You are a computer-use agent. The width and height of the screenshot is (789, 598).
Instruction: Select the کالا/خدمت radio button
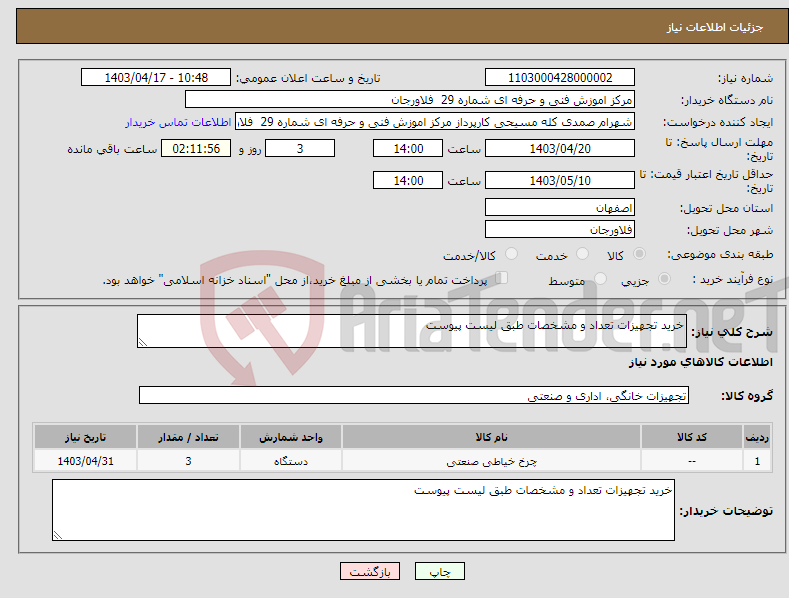511,254
